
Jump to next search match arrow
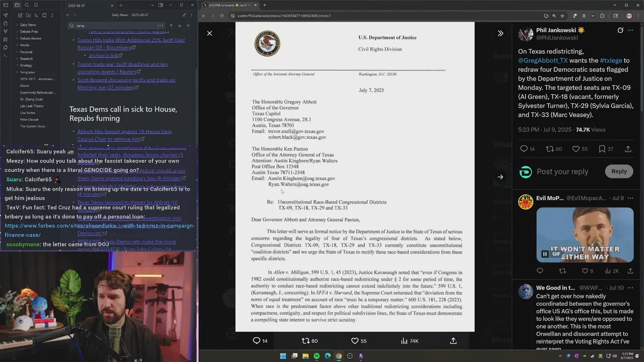[180, 26]
